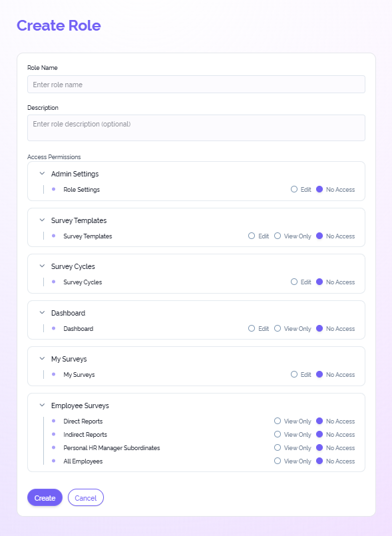
Task: Select Edit permission for Role Settings
Action: pos(293,190)
